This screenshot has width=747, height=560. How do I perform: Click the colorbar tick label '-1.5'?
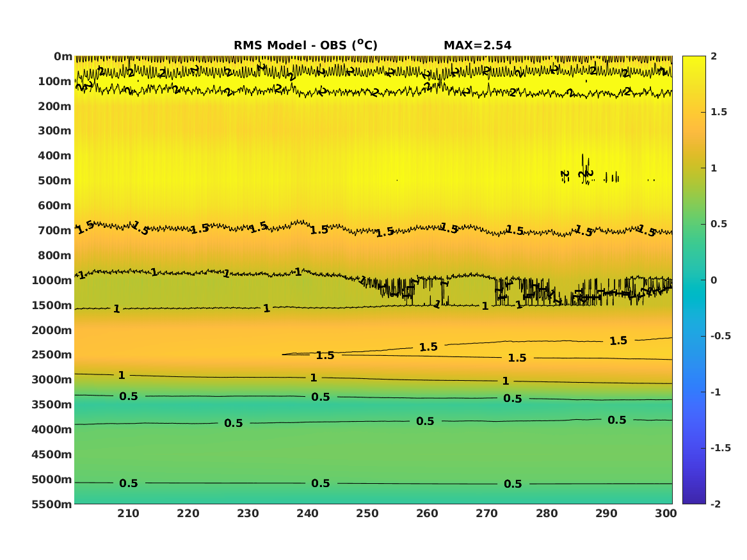(x=721, y=448)
